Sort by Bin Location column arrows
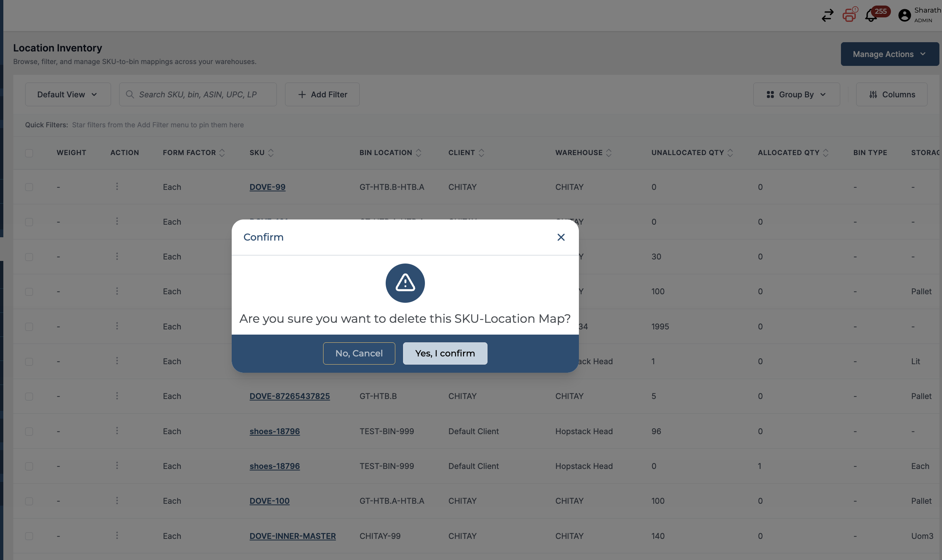This screenshot has height=560, width=942. (418, 152)
